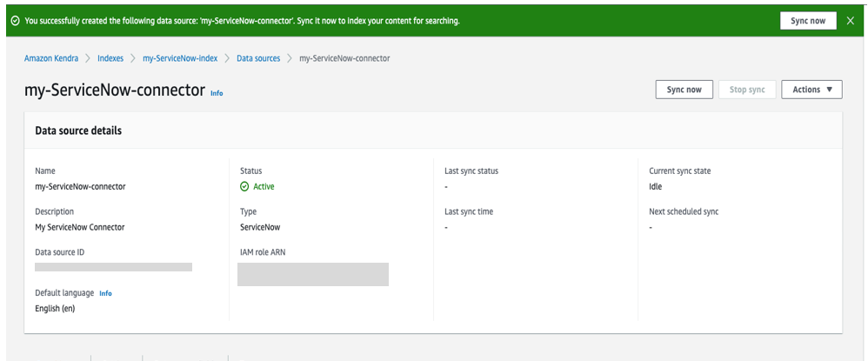
Task: Click the my-ServiceNow-connector page title
Action: pos(115,90)
